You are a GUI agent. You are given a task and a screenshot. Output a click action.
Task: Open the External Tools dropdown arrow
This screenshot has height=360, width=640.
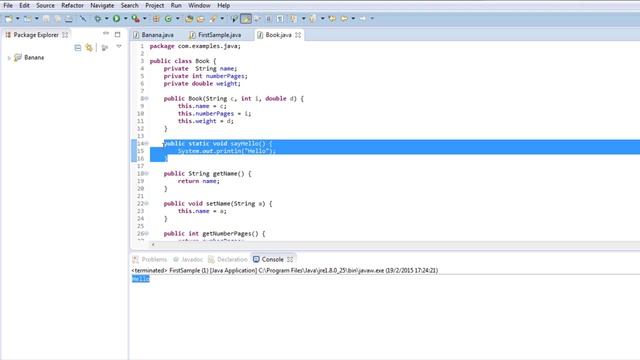145,19
